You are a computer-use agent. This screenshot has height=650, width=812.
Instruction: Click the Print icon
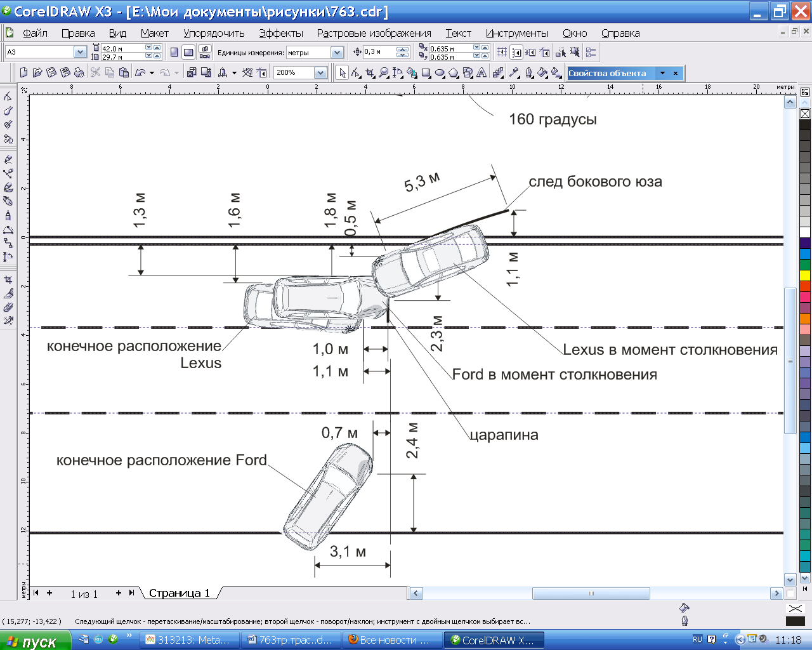(79, 72)
